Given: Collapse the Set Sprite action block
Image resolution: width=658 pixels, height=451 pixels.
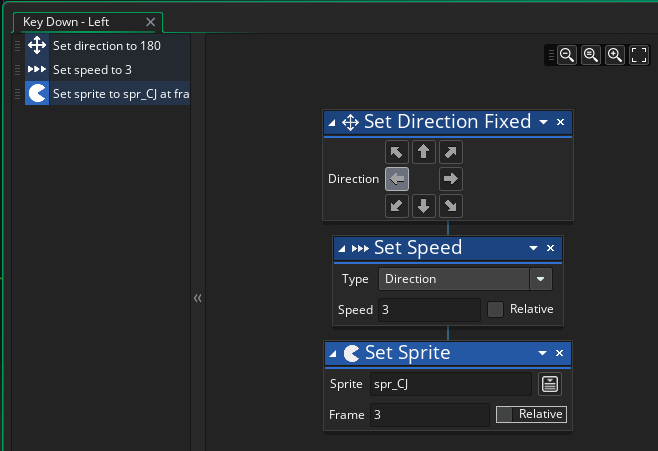Looking at the screenshot, I should (x=333, y=354).
